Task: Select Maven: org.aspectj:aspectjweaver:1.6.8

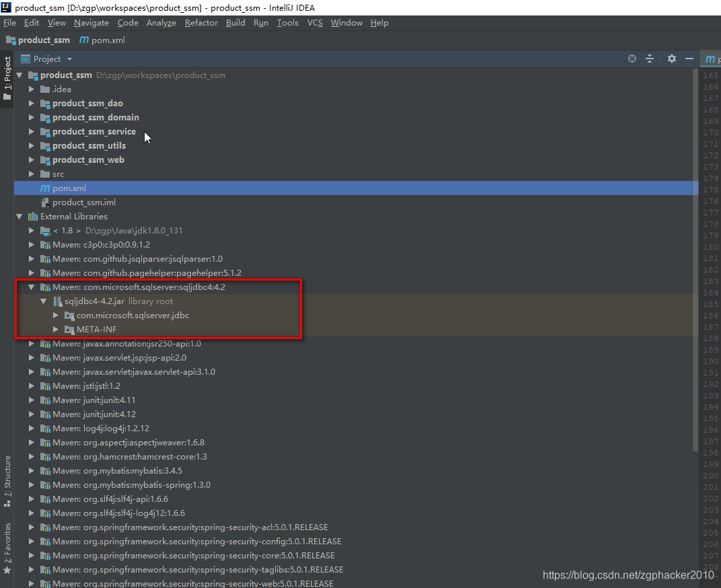Action: [128, 443]
